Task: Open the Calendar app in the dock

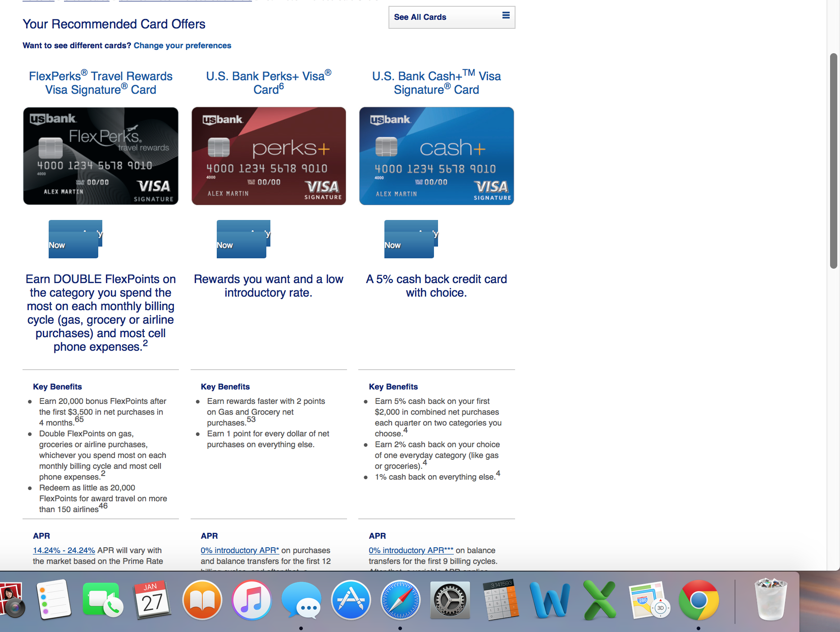Action: pos(152,600)
